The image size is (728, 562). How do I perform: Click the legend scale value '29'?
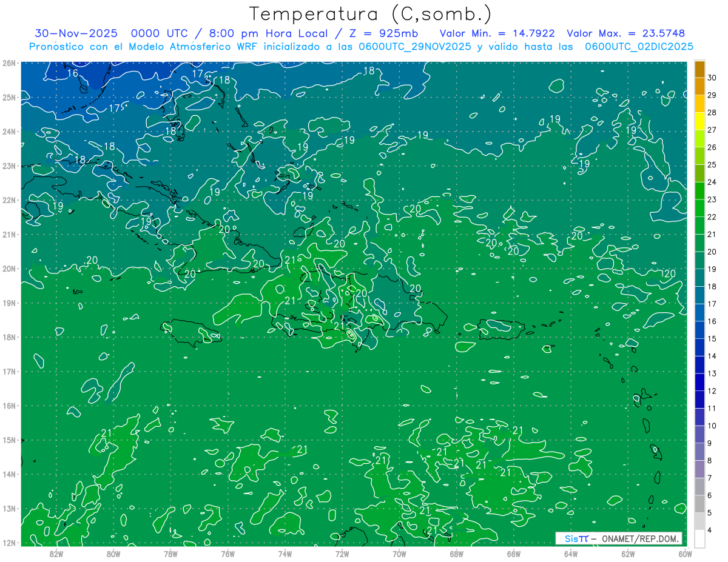point(712,95)
